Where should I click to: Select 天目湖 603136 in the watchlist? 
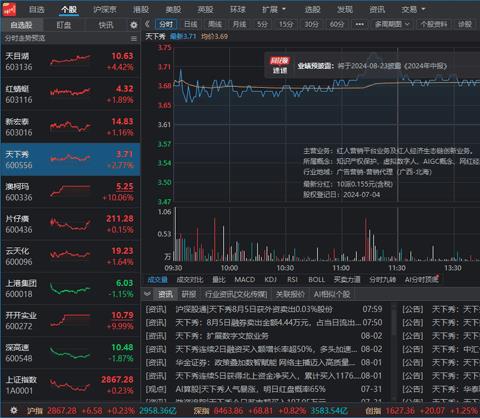click(x=70, y=61)
